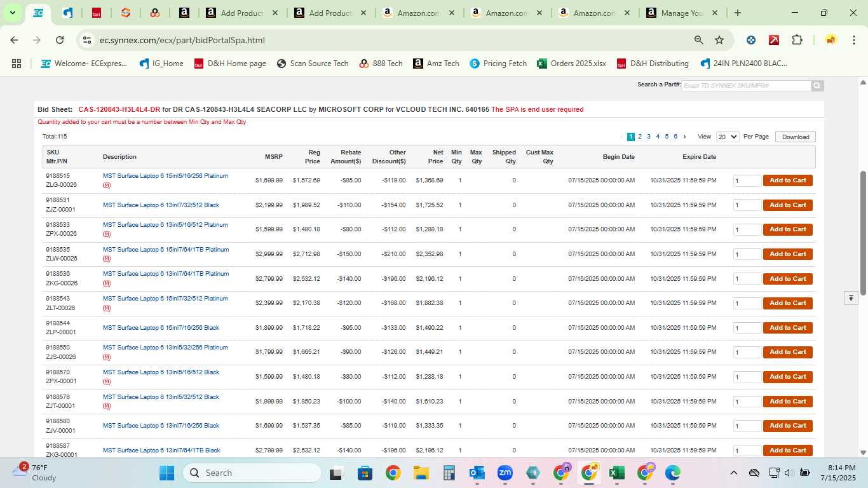Open MST Surface Laptop 6 13inI5/32/256 Platinum link
868x488 pixels.
165,348
